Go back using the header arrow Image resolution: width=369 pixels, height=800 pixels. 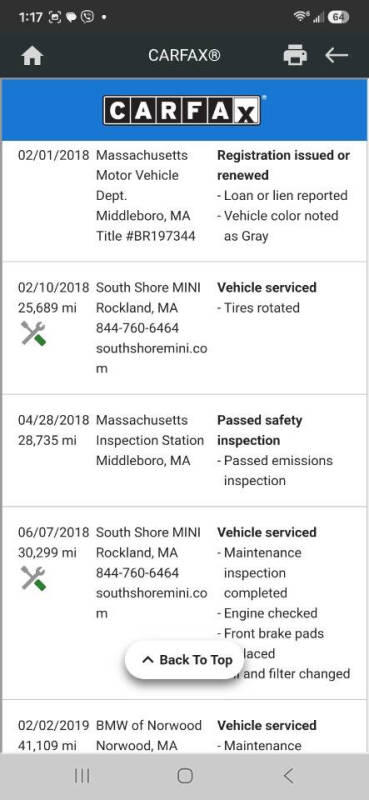click(x=336, y=55)
